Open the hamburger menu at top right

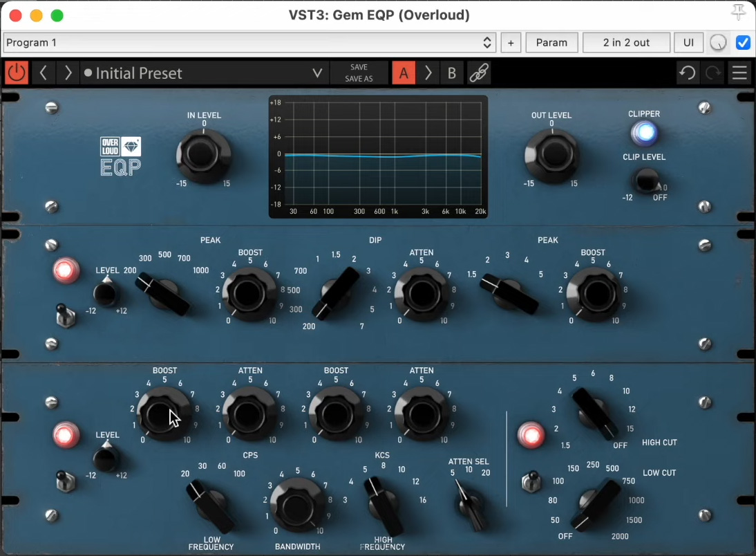739,73
